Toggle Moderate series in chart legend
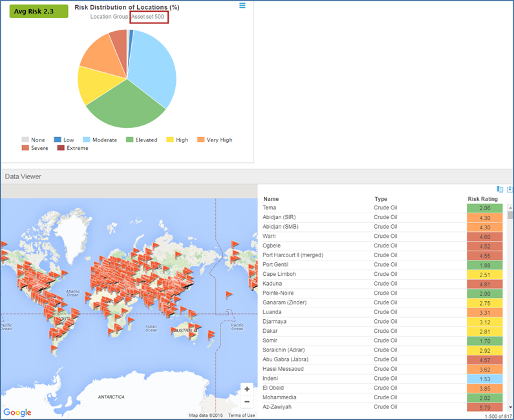The height and width of the screenshot is (420, 514). (x=99, y=140)
